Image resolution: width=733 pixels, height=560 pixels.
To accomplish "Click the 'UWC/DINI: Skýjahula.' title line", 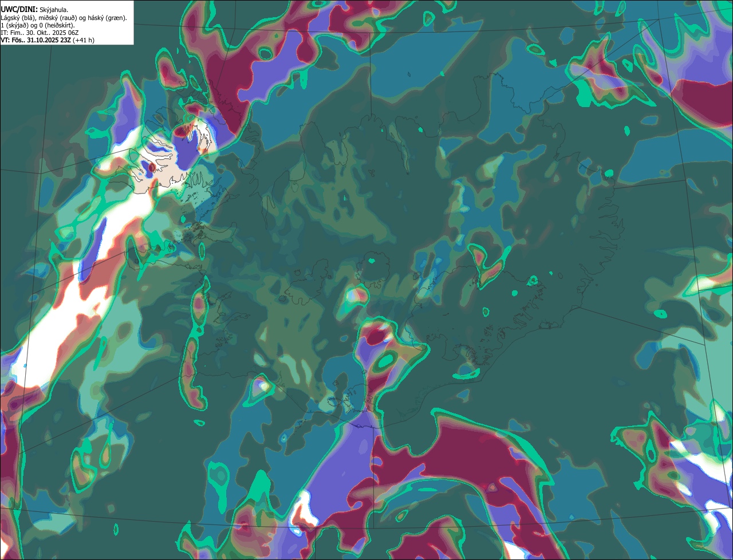I will tap(34, 9).
